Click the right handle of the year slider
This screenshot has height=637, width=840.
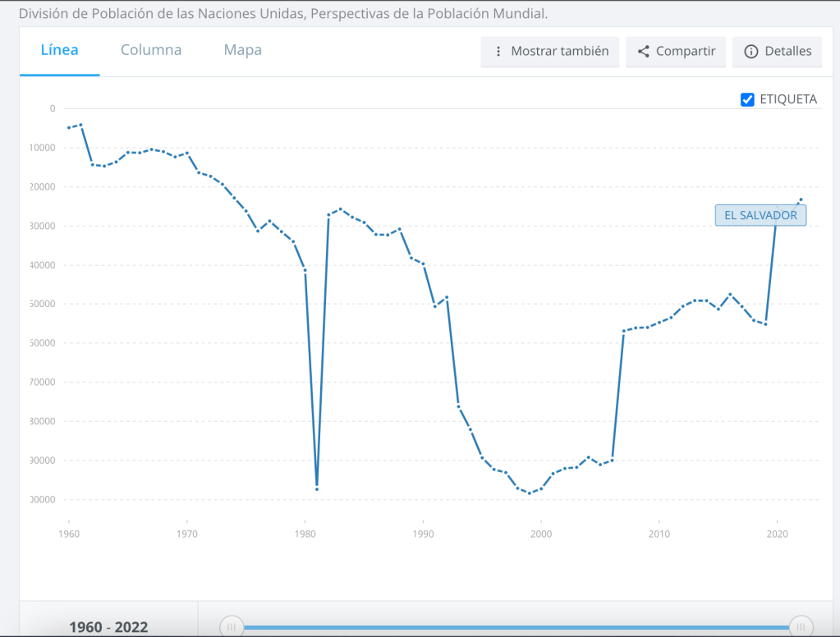[x=801, y=627]
